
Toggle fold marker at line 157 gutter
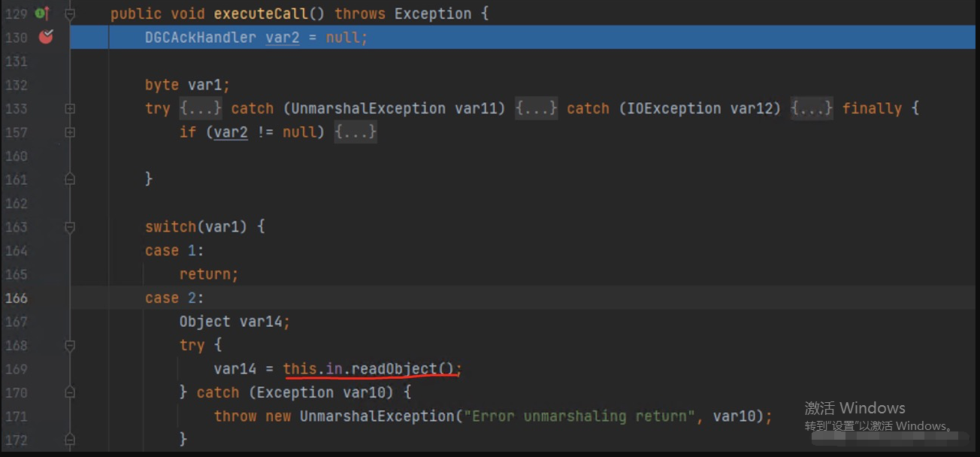pos(70,132)
